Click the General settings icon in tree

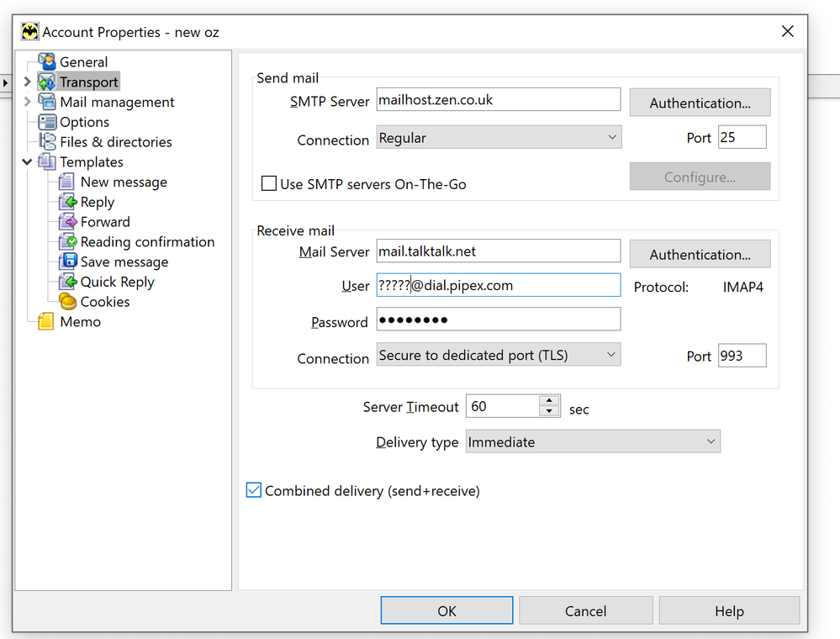tap(47, 62)
